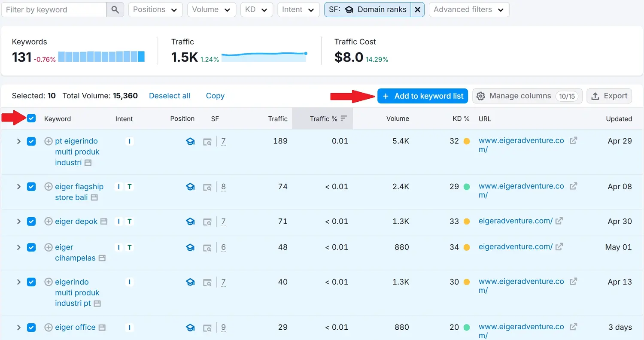Click plus icon beside eiger flagship store bali

(x=49, y=187)
